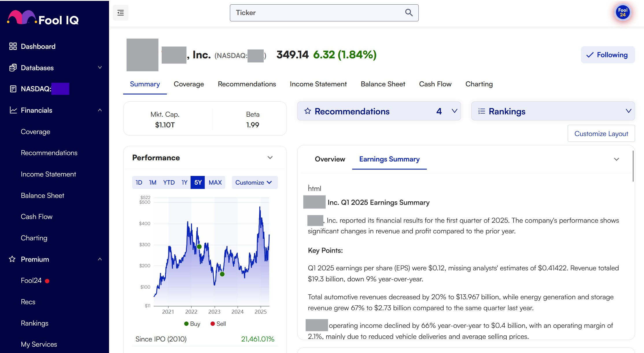Expand the Recommendations panel chevron

tap(454, 111)
